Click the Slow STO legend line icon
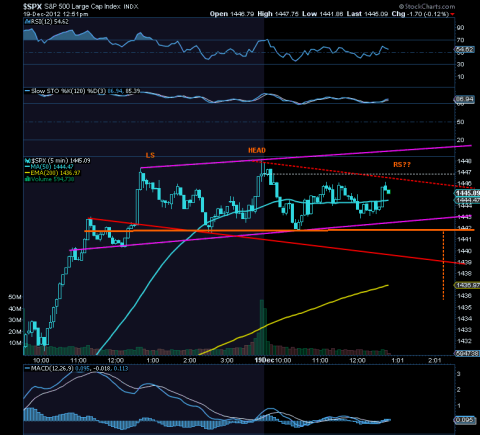480x435 pixels. click(27, 91)
